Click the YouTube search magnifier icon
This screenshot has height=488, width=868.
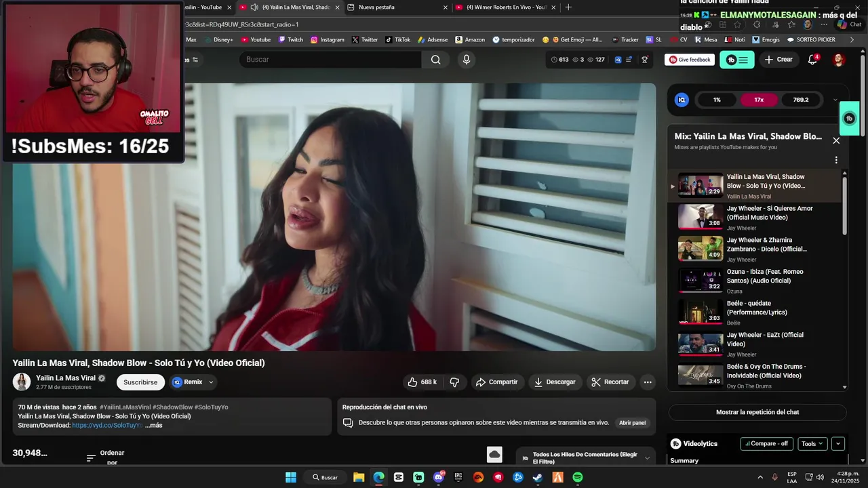[435, 60]
